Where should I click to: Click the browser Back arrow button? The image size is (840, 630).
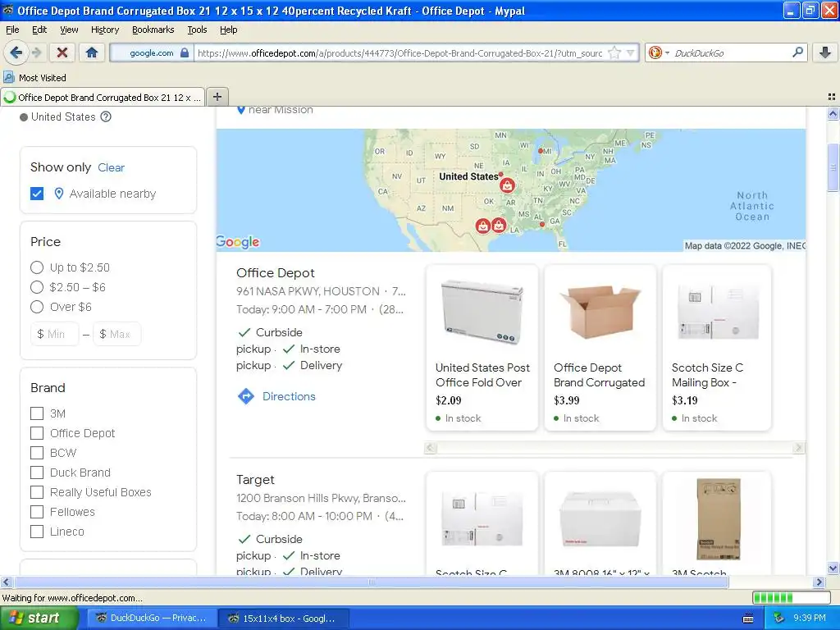pyautogui.click(x=16, y=52)
